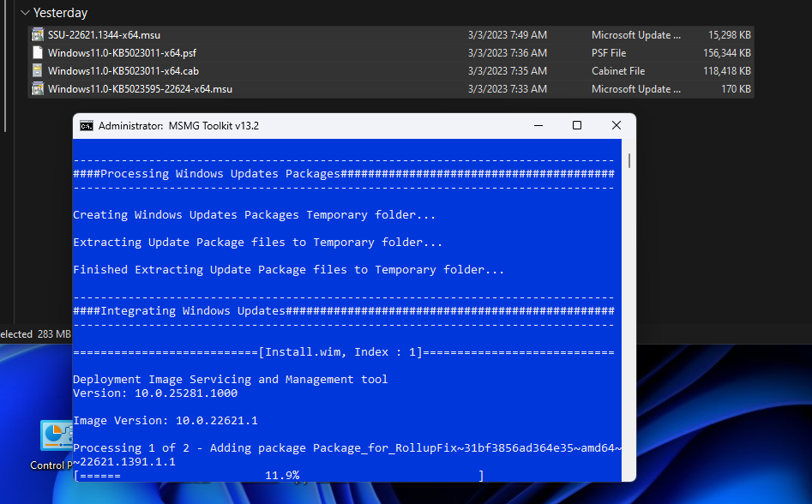Click the MSMG Toolkit console window icon
Viewport: 812px width, 504px height.
[87, 126]
